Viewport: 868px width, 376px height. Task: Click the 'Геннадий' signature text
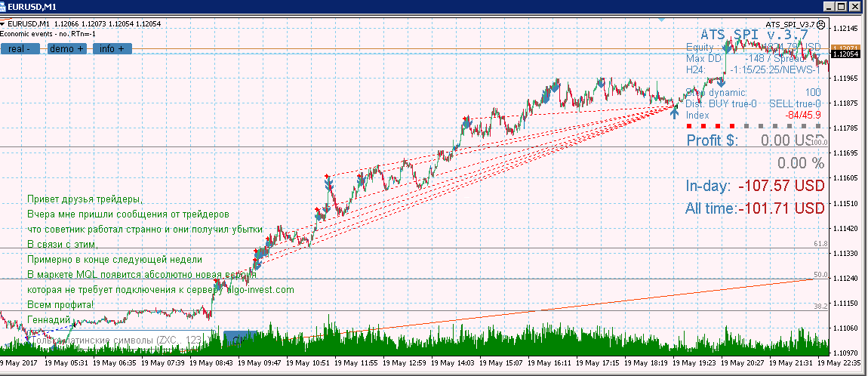point(49,319)
